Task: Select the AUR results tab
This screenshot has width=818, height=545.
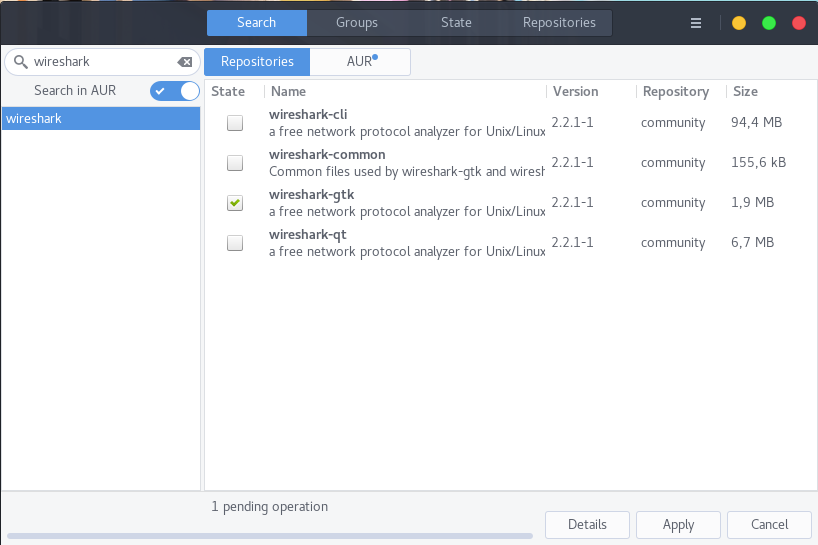Action: [360, 62]
